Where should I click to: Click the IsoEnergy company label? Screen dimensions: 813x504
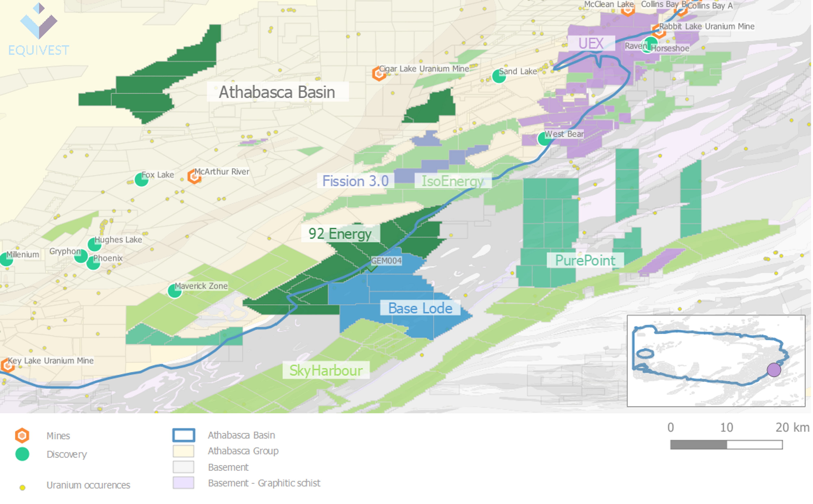click(x=452, y=181)
